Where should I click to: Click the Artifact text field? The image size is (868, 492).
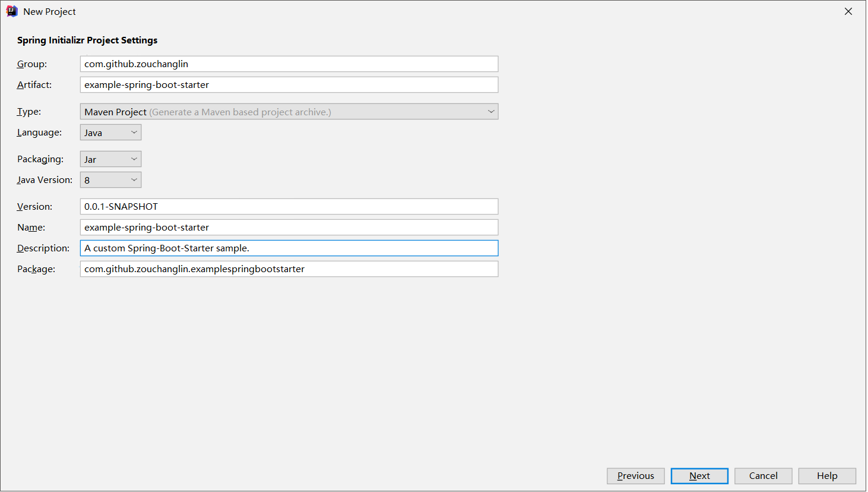[289, 85]
